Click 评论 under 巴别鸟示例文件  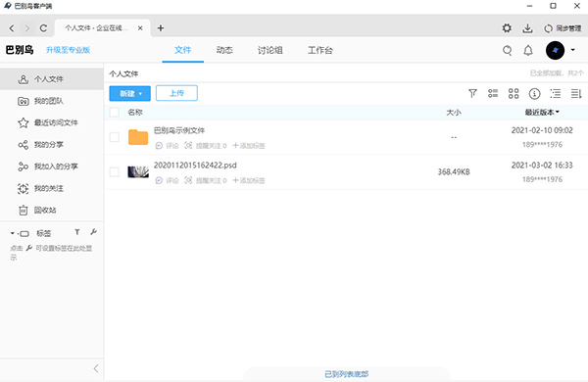point(168,146)
